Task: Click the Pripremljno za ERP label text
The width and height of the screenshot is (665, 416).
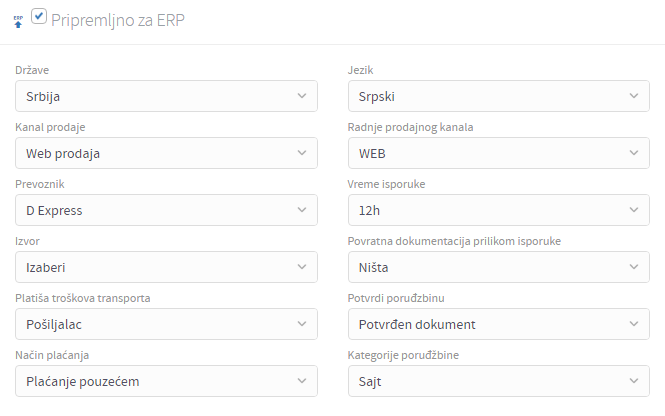Action: 118,20
